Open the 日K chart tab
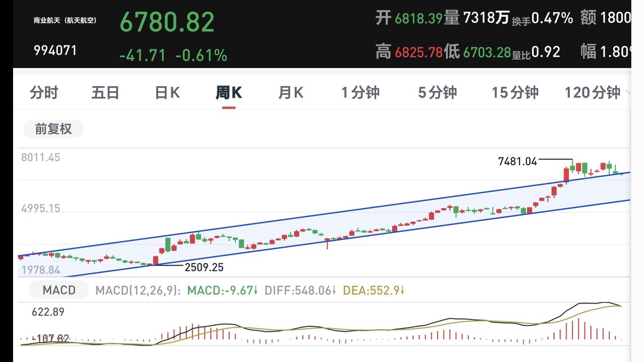Screen dimensions: 644x362 coord(167,93)
